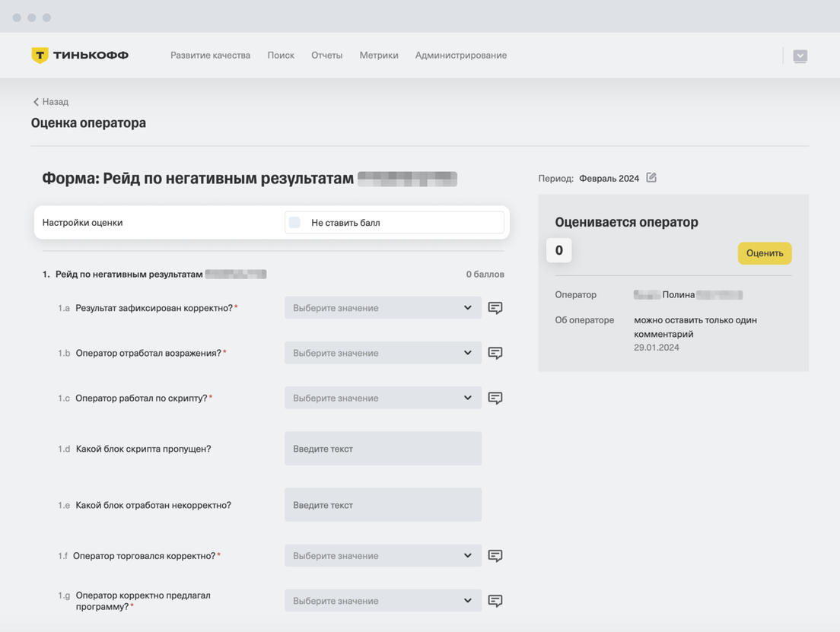Add comment for 'Оператор торговался корректно?'
The height and width of the screenshot is (632, 840).
click(495, 556)
